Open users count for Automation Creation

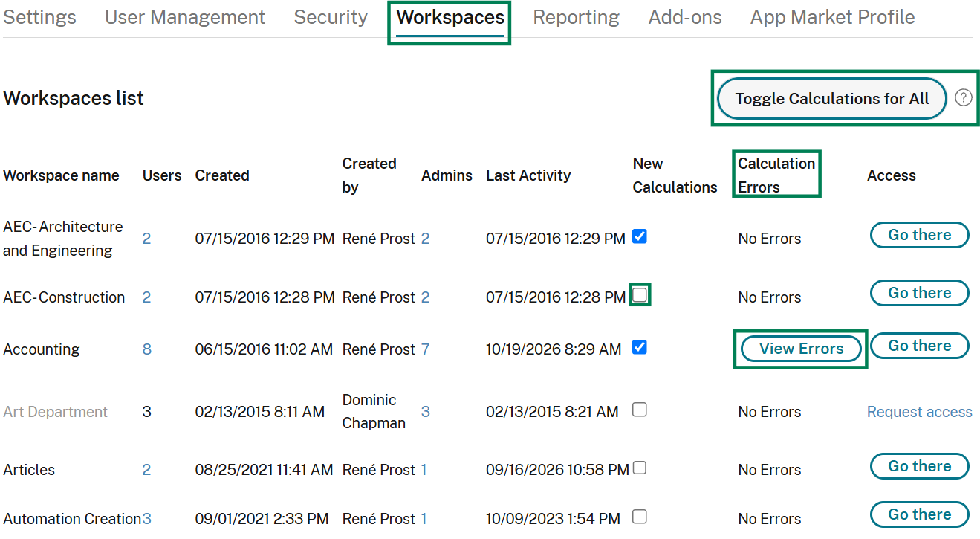[x=147, y=519]
